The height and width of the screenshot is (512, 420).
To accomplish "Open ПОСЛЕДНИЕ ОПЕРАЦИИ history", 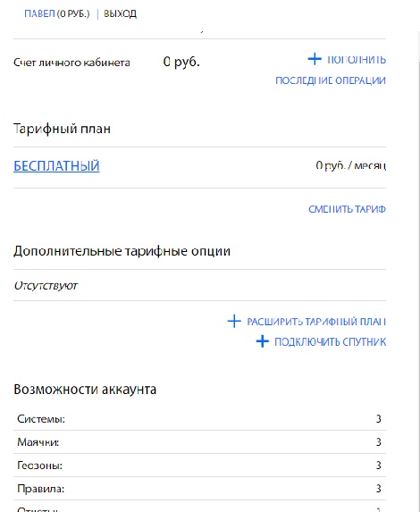I will point(331,80).
